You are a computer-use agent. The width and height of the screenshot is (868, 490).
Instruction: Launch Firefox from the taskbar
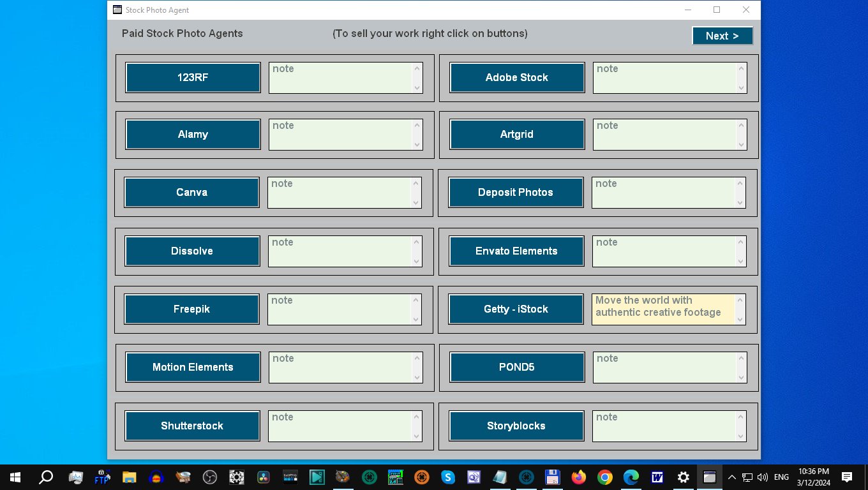[x=579, y=477]
